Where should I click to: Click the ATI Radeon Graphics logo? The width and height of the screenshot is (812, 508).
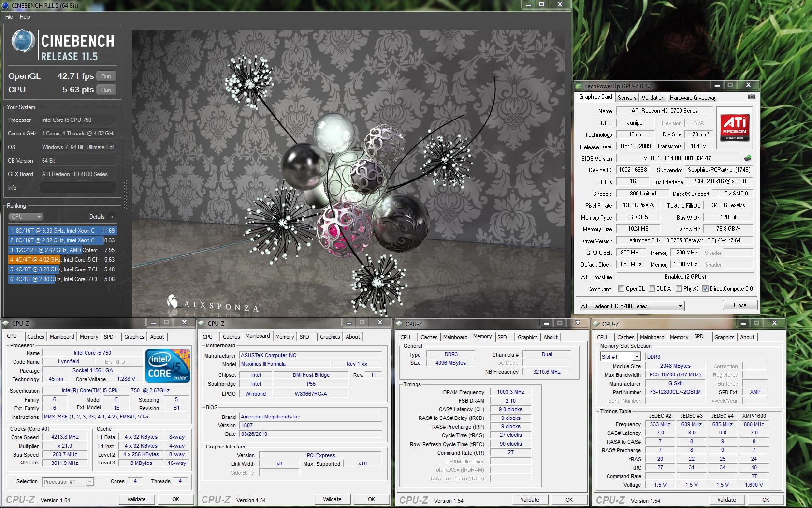735,127
